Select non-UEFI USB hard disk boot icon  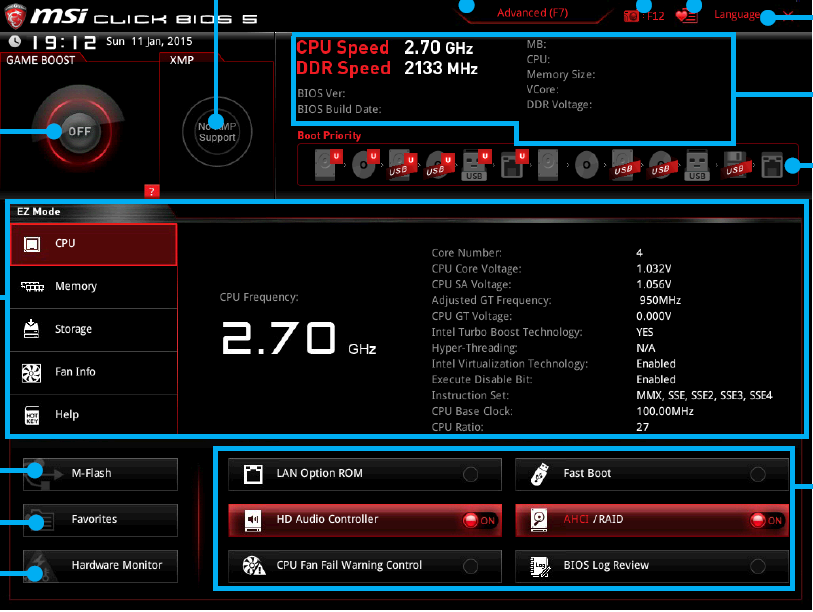pos(624,165)
